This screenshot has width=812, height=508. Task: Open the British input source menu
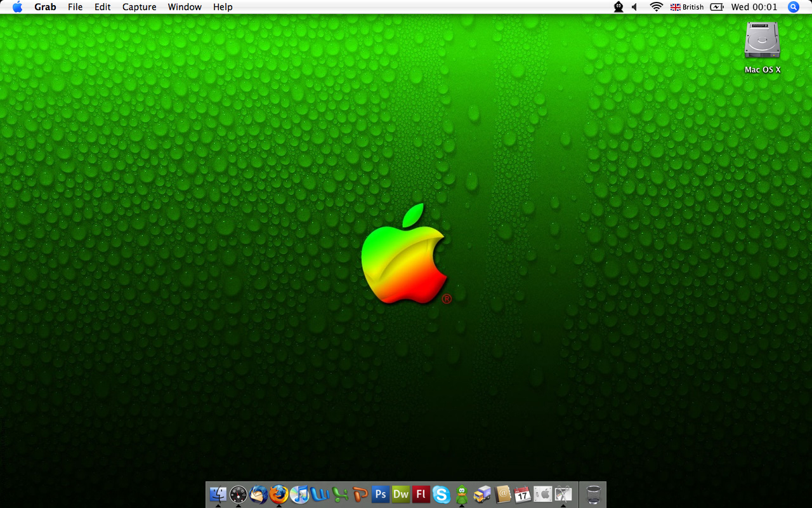coord(687,7)
